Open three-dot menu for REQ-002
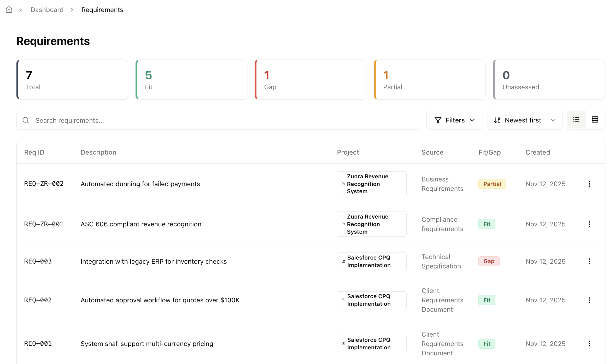Viewport: 609px width, 364px height. (x=589, y=300)
